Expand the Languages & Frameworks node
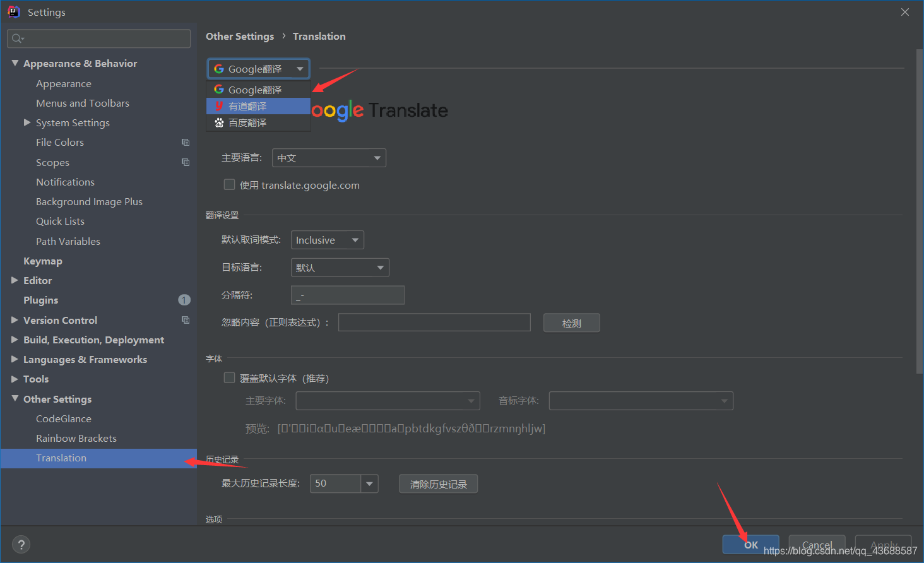Screen dimensions: 924x563 click(x=15, y=359)
